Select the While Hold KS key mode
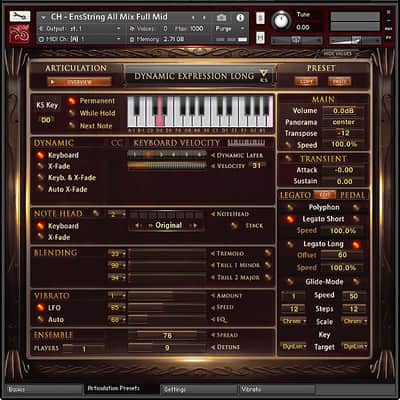This screenshot has width=400, height=400. [71, 113]
